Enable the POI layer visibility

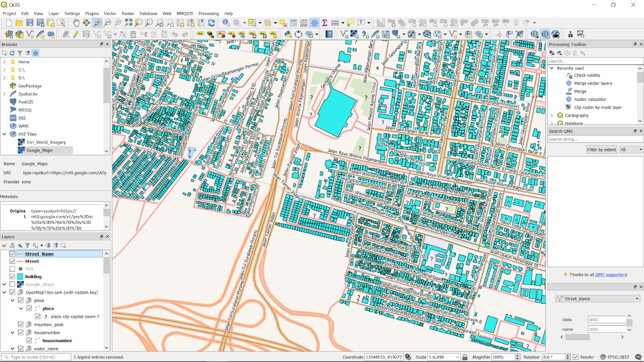click(x=12, y=269)
